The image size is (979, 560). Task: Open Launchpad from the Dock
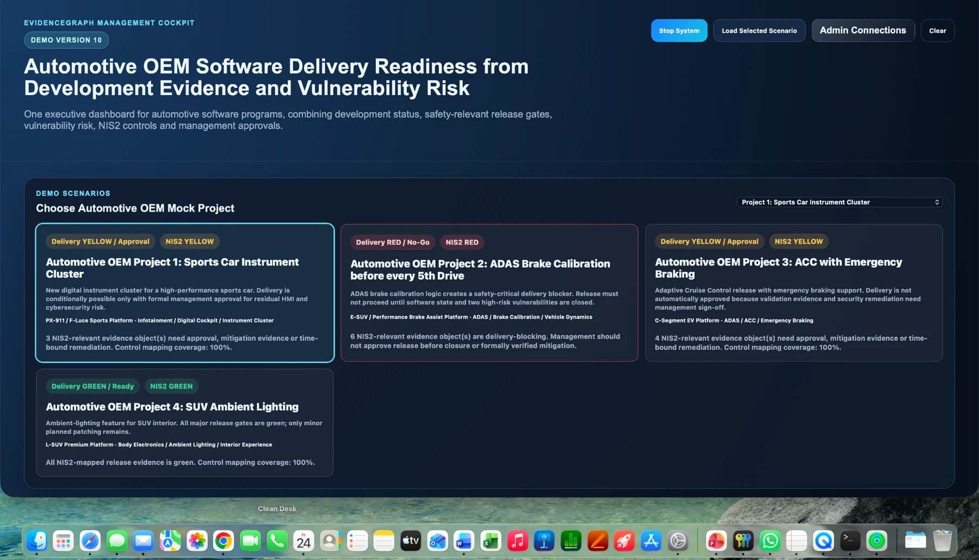pyautogui.click(x=64, y=541)
